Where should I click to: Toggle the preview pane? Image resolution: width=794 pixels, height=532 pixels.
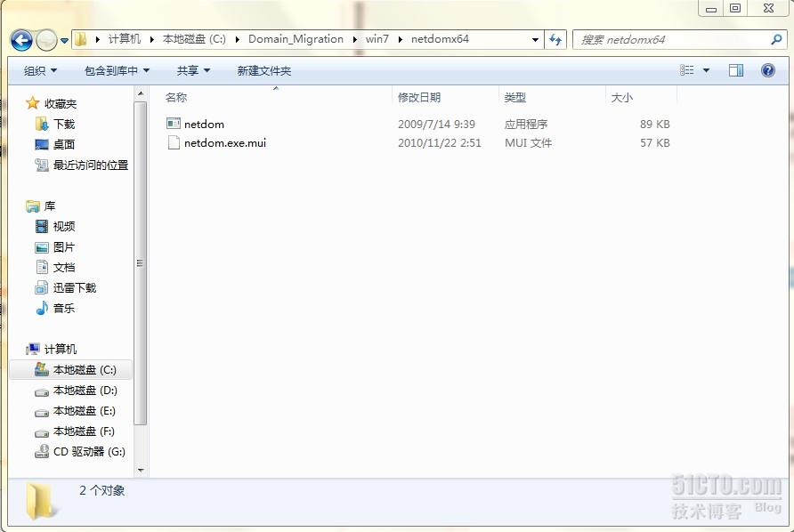pyautogui.click(x=736, y=70)
